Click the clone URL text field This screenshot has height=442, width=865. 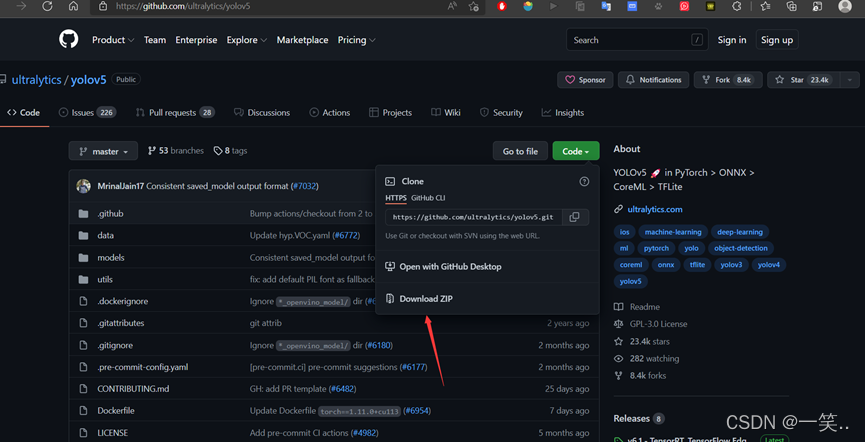coord(474,217)
